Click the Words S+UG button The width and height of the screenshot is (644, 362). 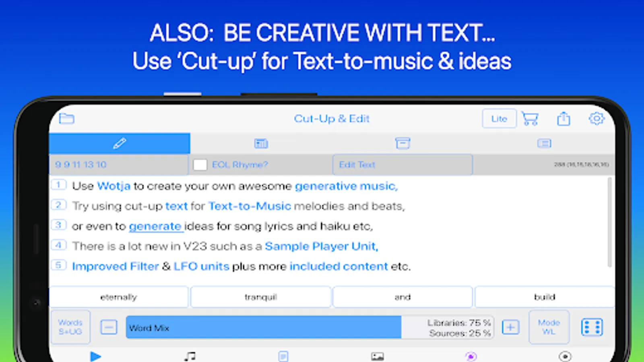click(x=70, y=327)
